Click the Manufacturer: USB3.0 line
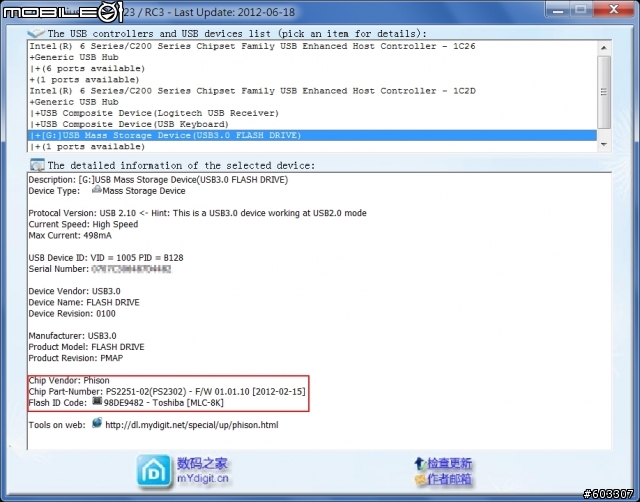The image size is (640, 502). tap(72, 336)
